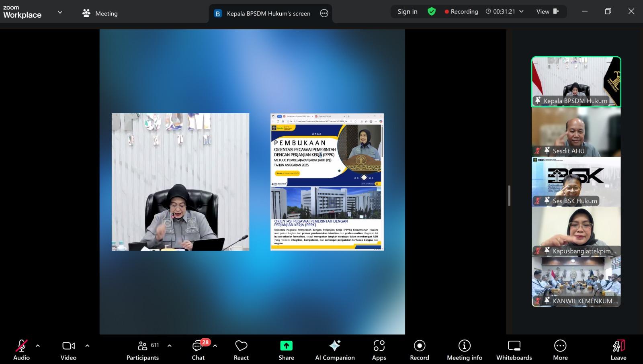
Task: Click the green encryption shield icon
Action: click(432, 12)
